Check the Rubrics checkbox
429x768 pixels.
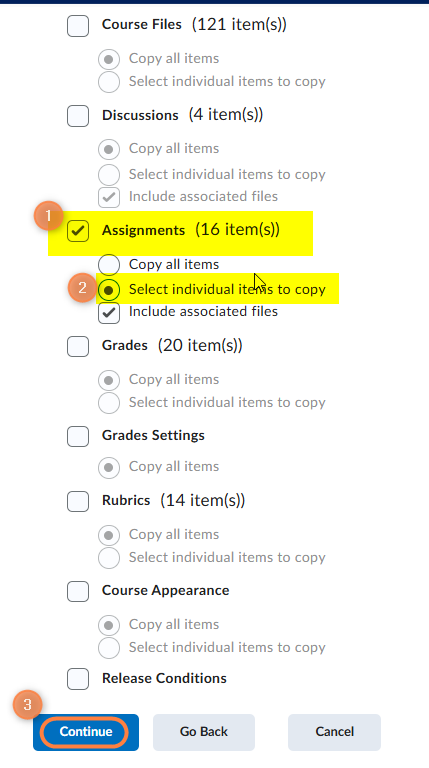[x=78, y=501]
